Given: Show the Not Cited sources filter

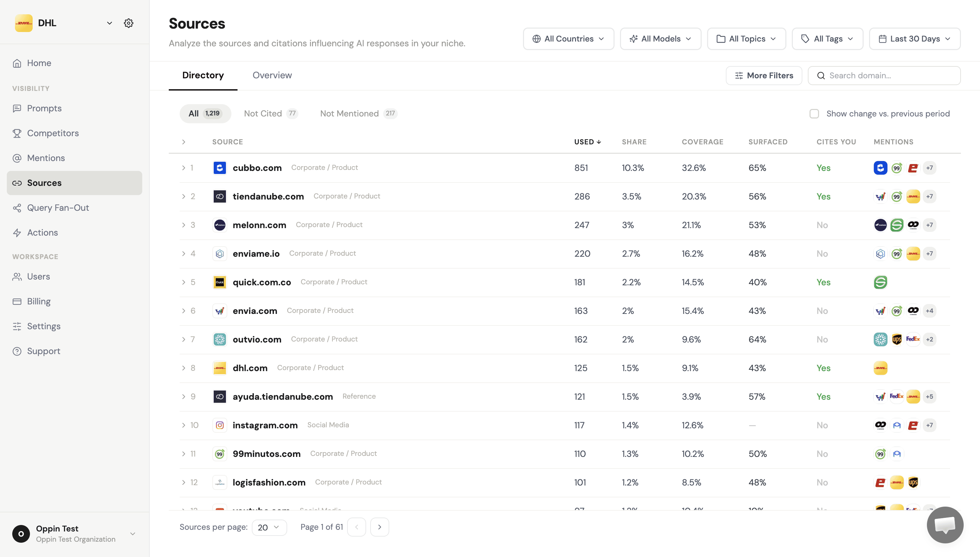Looking at the screenshot, I should pos(271,114).
